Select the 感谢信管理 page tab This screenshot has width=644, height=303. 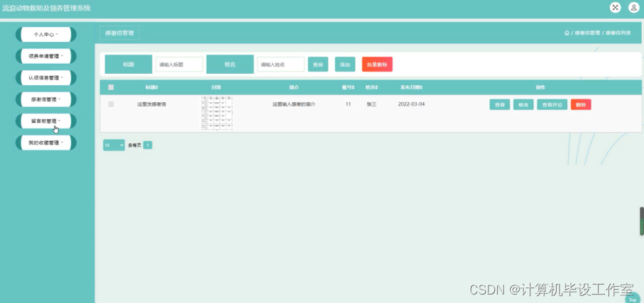coord(119,33)
